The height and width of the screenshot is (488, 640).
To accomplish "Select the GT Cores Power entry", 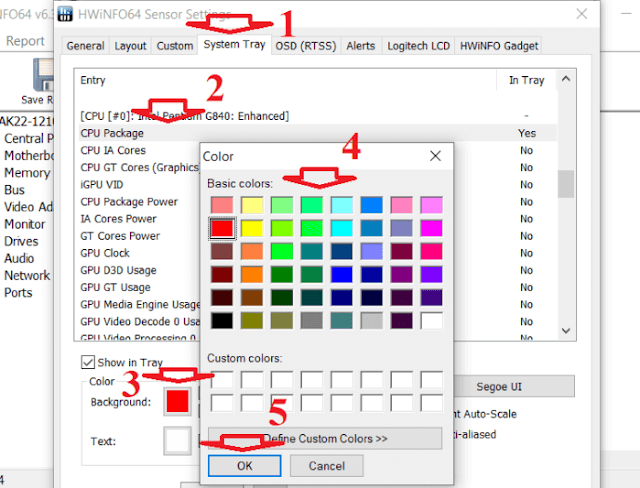I will [120, 236].
